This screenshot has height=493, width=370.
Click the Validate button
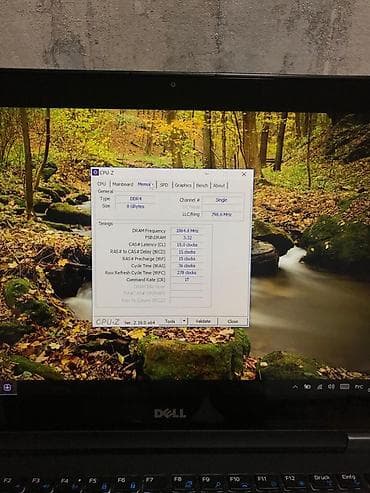pos(203,321)
